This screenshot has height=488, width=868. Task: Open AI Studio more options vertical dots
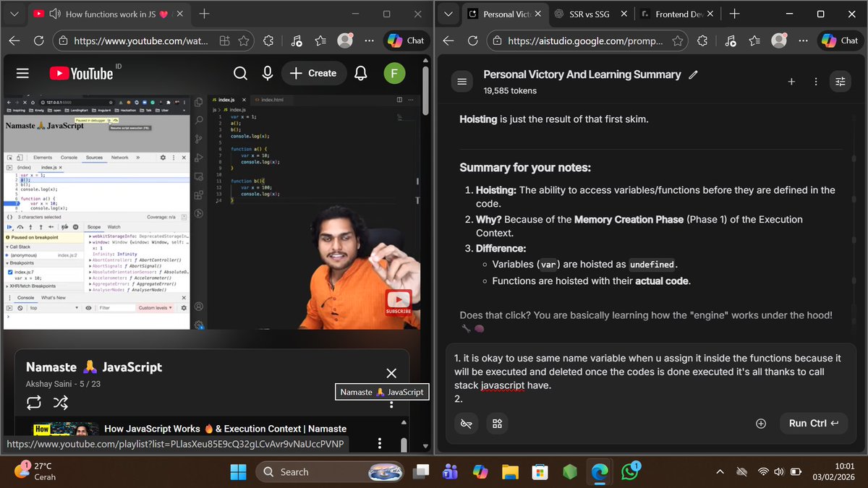coord(816,82)
